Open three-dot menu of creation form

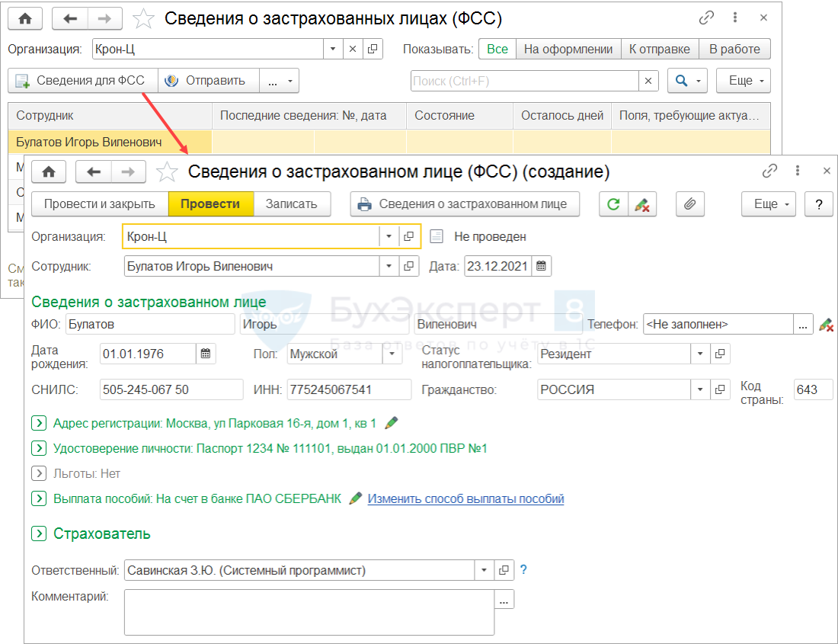tap(798, 171)
